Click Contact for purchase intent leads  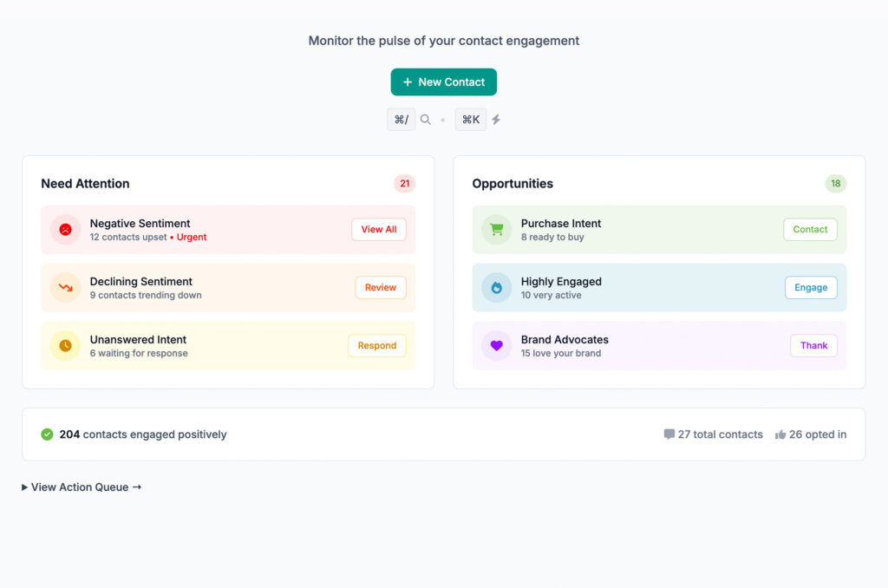810,230
